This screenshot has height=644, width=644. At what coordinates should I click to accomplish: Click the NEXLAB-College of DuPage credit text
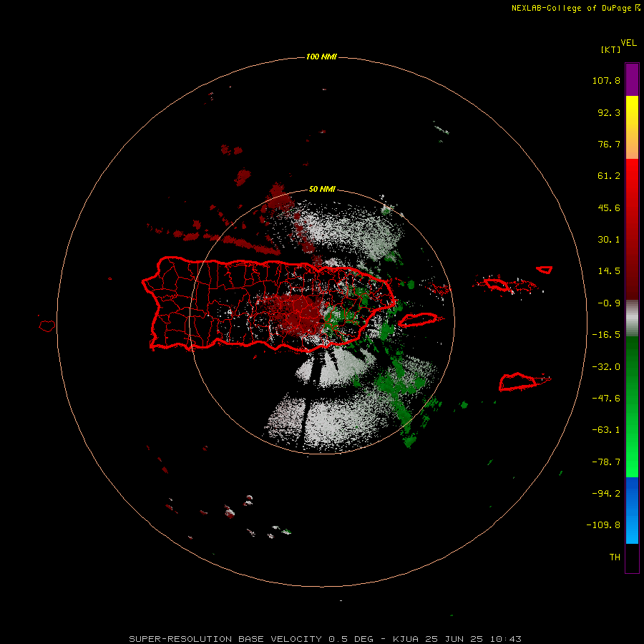tap(576, 8)
